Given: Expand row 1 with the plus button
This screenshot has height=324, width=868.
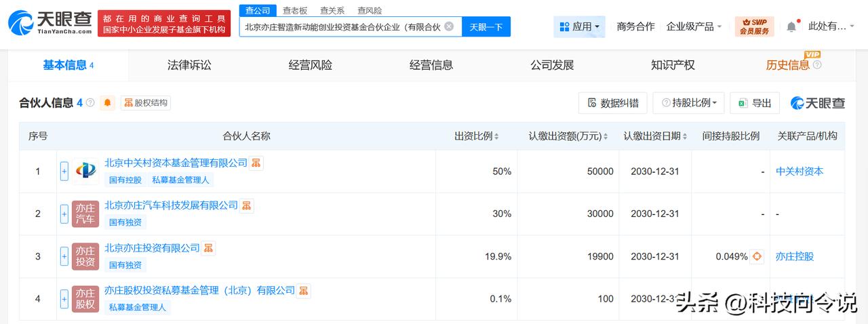Looking at the screenshot, I should (64, 171).
